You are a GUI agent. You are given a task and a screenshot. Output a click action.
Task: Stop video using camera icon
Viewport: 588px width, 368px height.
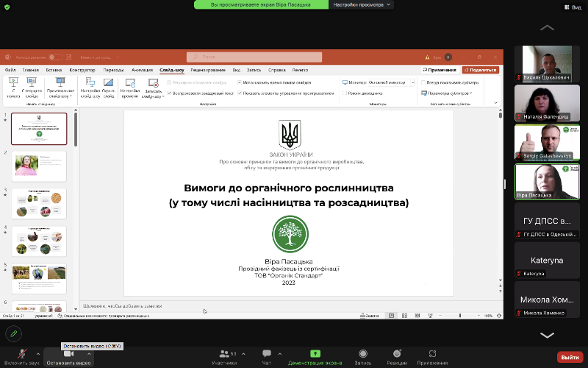coord(68,354)
